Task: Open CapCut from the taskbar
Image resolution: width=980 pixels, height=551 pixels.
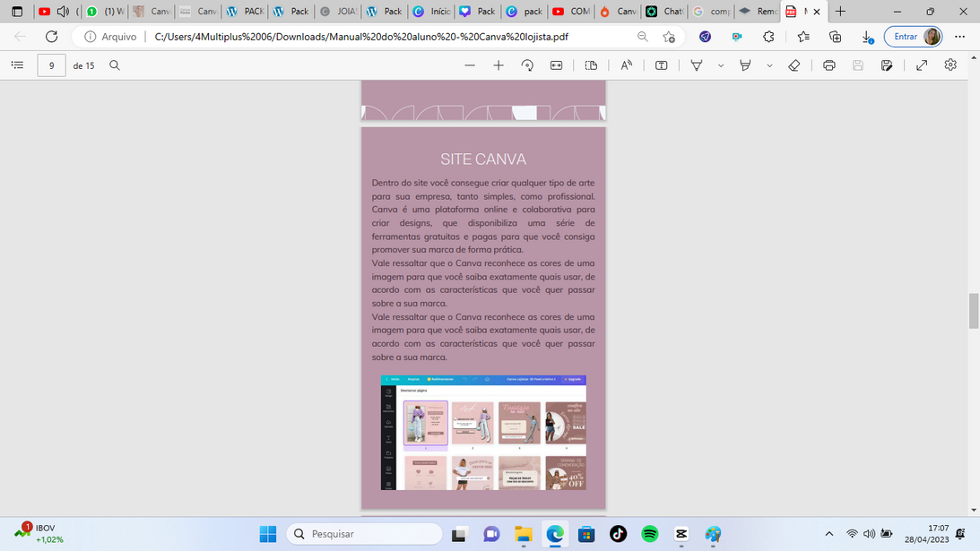Action: click(681, 534)
